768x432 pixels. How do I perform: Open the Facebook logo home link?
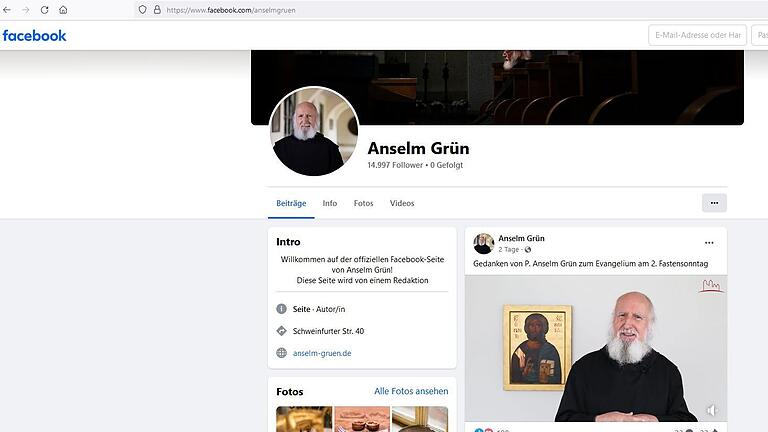point(34,36)
